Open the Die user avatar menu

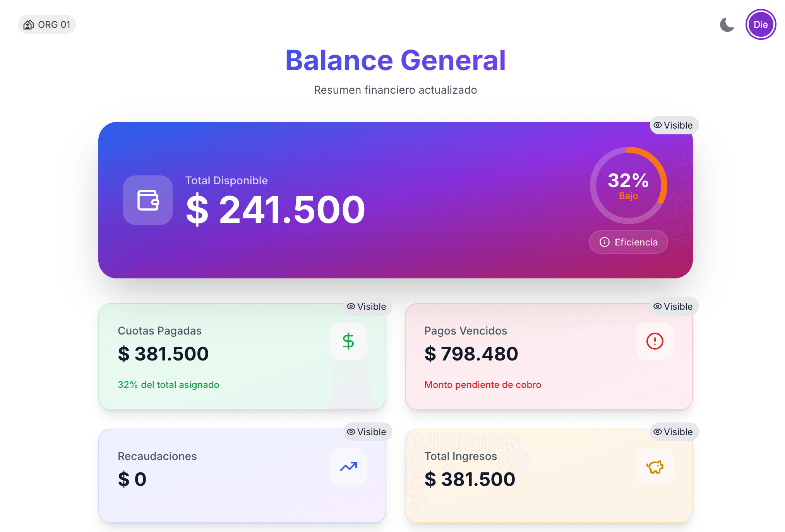(x=761, y=24)
